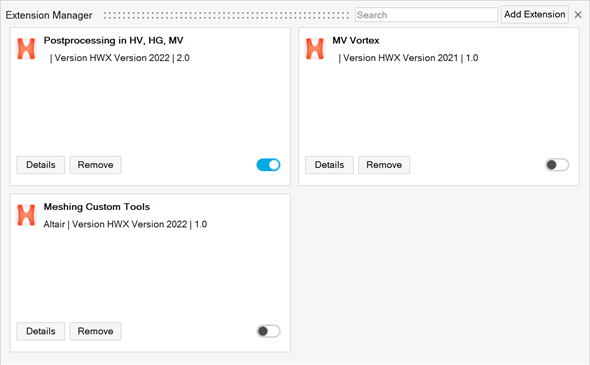Click the MV Vortex title text

pos(356,40)
